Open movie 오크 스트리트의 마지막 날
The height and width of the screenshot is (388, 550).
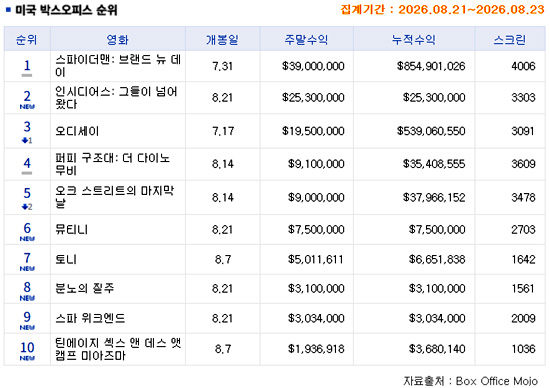[115, 197]
